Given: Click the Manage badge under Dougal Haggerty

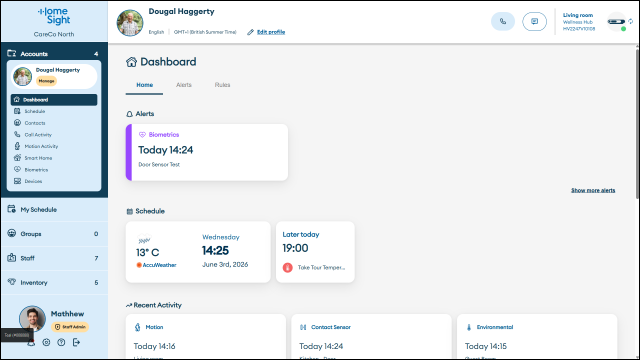Looking at the screenshot, I should point(46,81).
